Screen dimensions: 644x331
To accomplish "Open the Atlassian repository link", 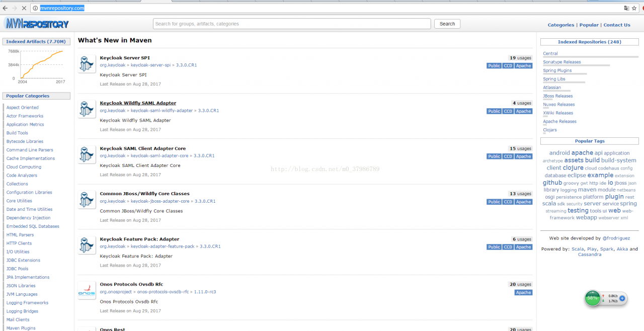I will click(x=552, y=88).
